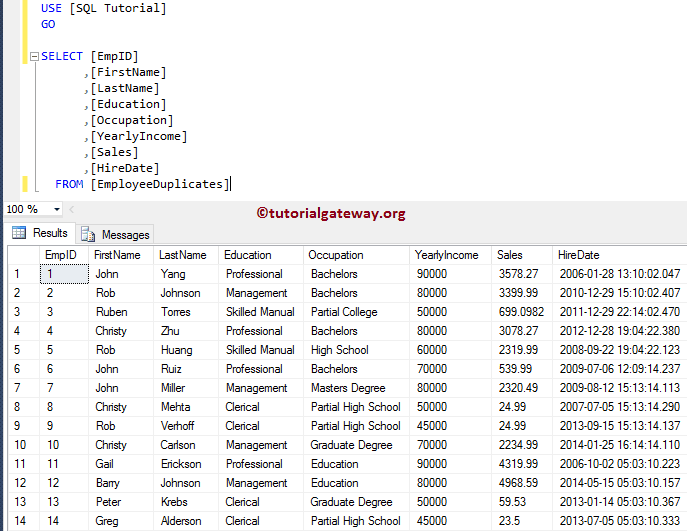Select the focused EmpID cell containing 1
The height and width of the screenshot is (531, 687).
[x=64, y=274]
